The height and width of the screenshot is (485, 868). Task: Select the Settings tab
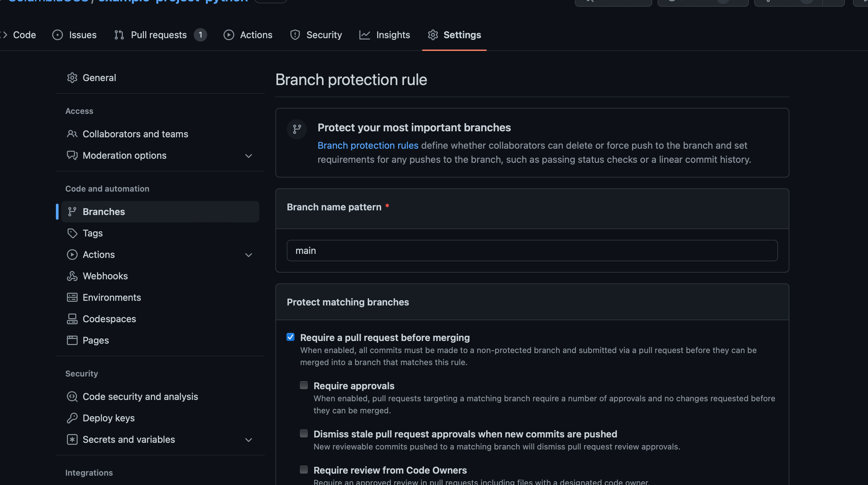coord(454,35)
